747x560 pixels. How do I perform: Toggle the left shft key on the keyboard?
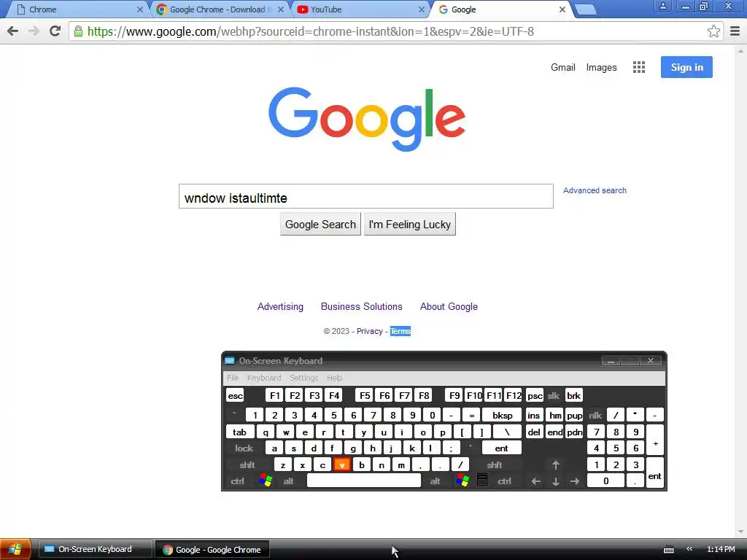(247, 464)
